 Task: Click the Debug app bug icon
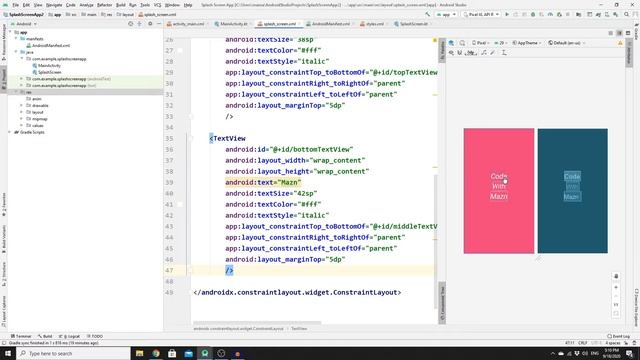click(533, 15)
